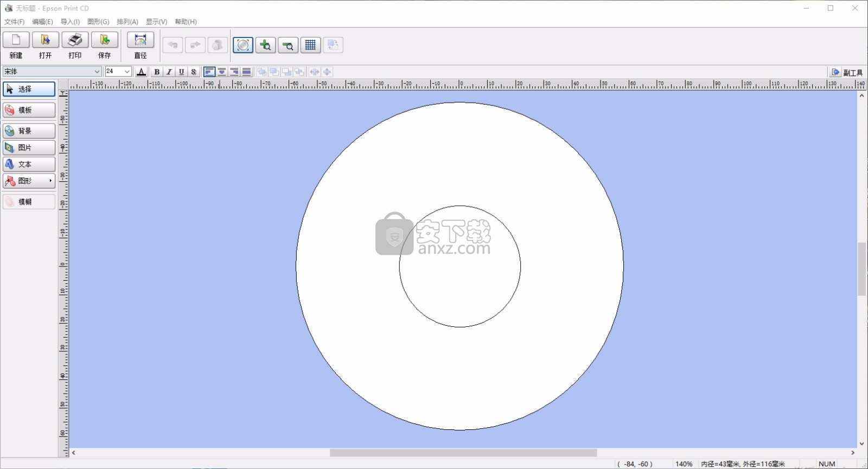The image size is (868, 469).
Task: Click the 保存 save icon
Action: (104, 40)
